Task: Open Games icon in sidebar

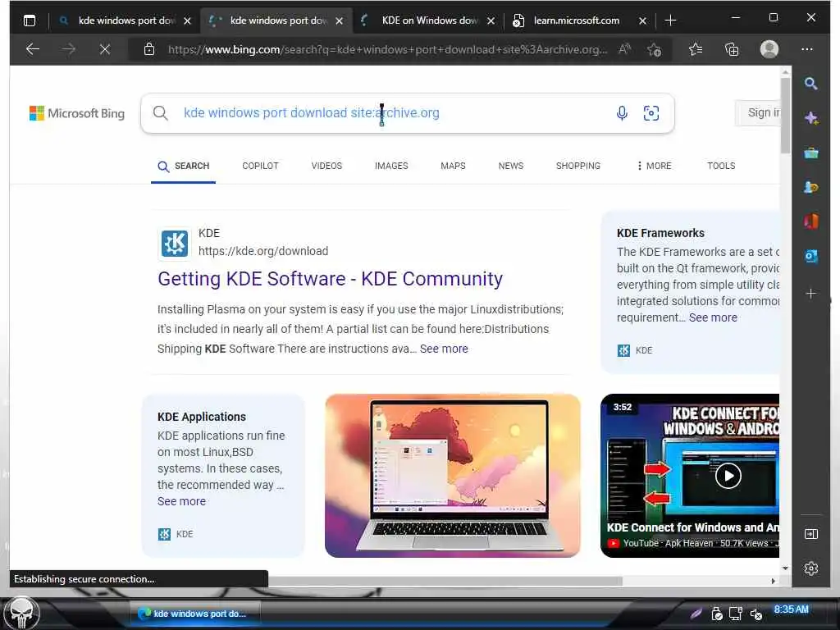Action: click(811, 188)
